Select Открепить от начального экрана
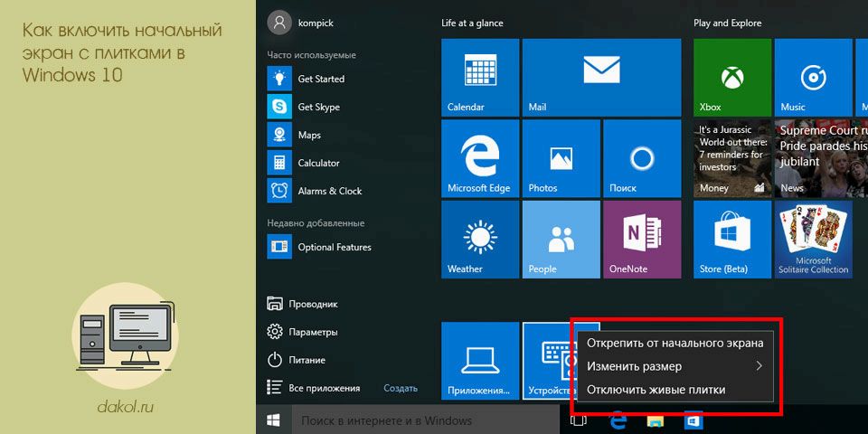868x434 pixels. tap(675, 343)
